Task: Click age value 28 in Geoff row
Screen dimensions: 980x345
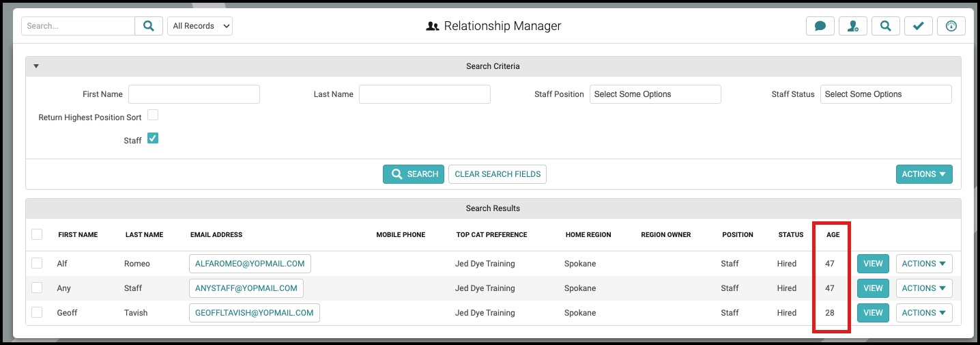Action: pos(830,313)
